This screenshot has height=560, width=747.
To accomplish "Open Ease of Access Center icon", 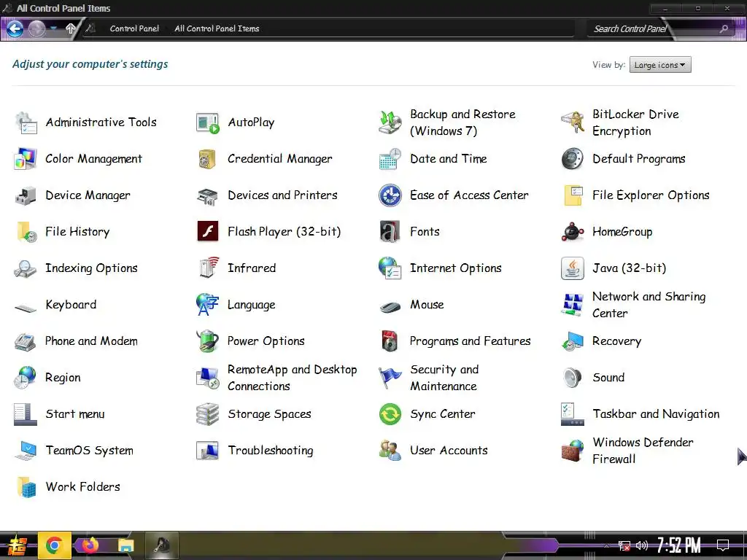I will click(390, 195).
